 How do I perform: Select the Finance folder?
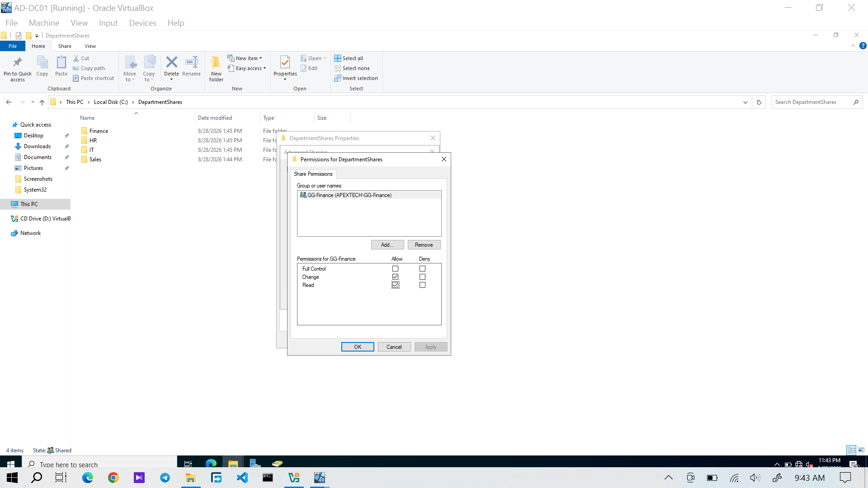point(99,131)
